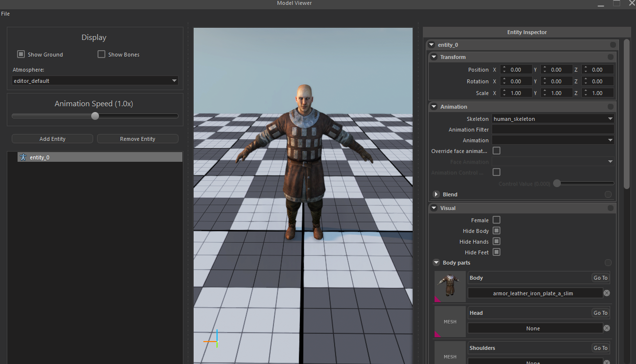Click the round dot on Blend header

tap(608, 194)
